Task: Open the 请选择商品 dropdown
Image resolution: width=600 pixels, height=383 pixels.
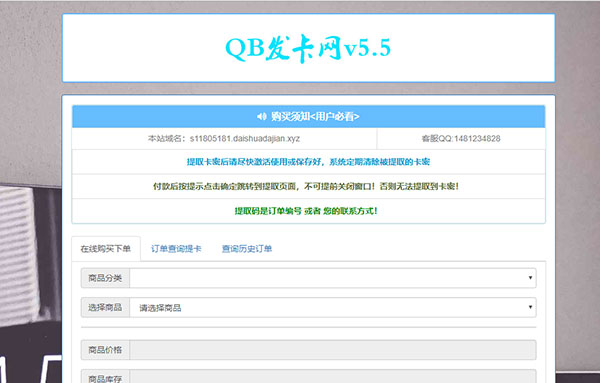Action: click(x=333, y=308)
